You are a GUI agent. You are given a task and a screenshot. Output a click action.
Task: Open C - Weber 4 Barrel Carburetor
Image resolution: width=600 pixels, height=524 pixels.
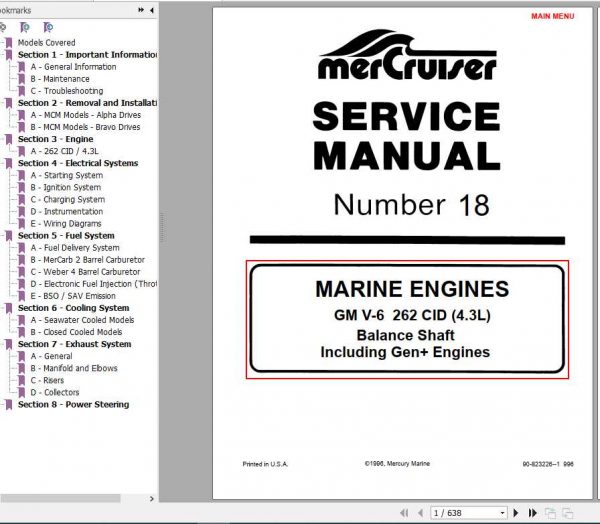tap(85, 272)
